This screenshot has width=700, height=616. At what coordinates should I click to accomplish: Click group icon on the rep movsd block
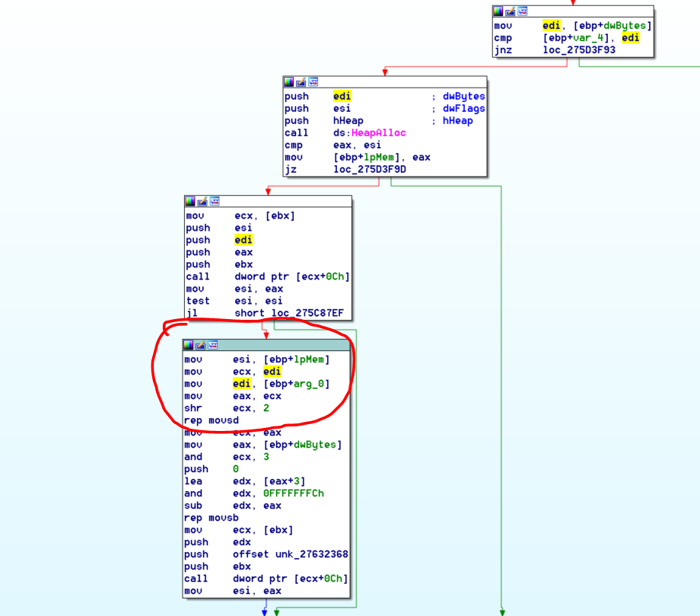213,345
